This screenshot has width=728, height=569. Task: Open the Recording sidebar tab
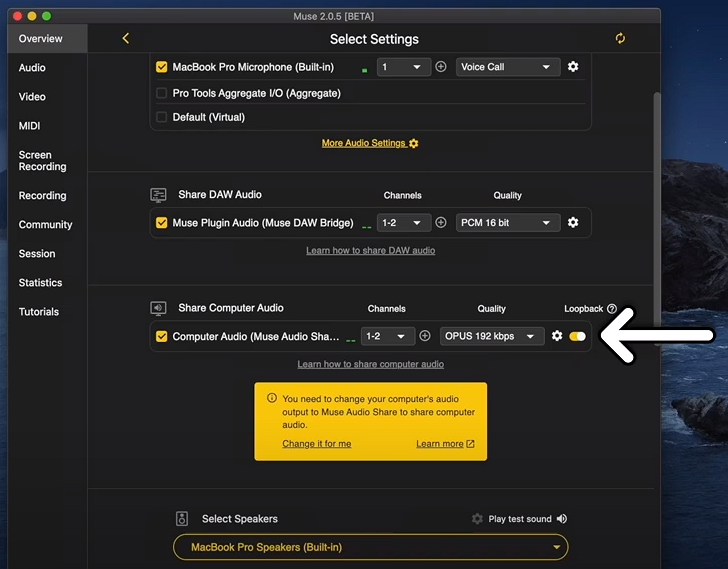click(x=42, y=196)
